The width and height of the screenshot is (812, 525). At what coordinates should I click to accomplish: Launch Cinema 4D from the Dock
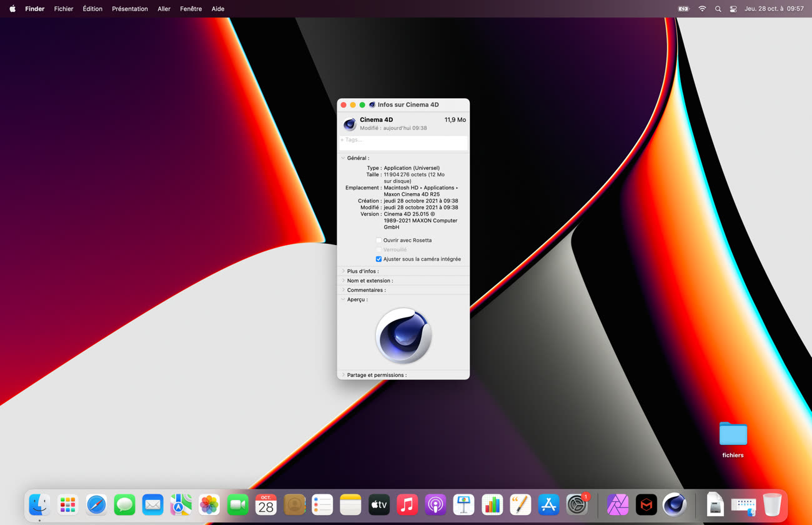(675, 504)
